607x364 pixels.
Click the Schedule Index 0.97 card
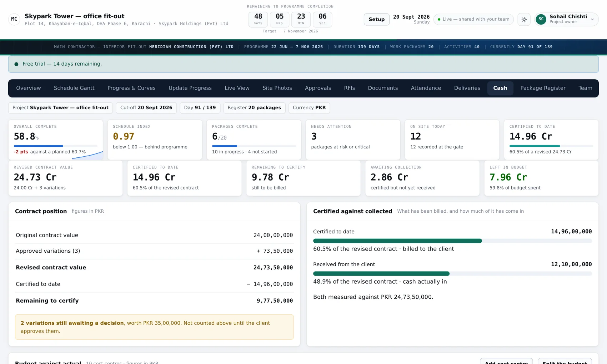[155, 140]
